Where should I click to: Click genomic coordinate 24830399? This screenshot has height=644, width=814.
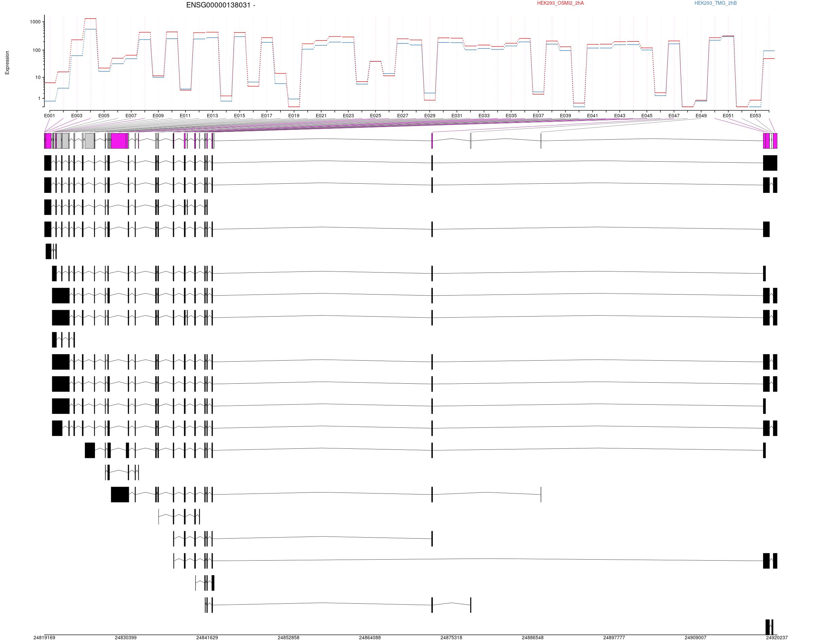[x=125, y=638]
